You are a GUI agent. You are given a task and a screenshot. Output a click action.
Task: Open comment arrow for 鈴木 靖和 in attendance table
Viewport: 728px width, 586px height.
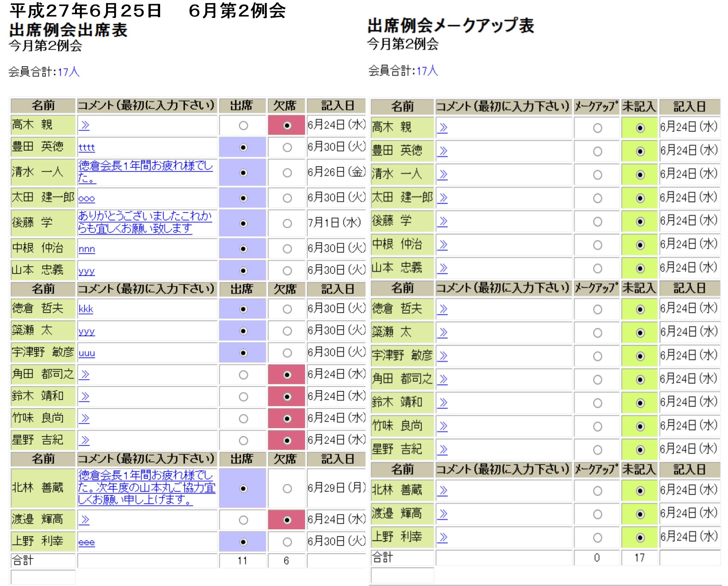point(84,396)
